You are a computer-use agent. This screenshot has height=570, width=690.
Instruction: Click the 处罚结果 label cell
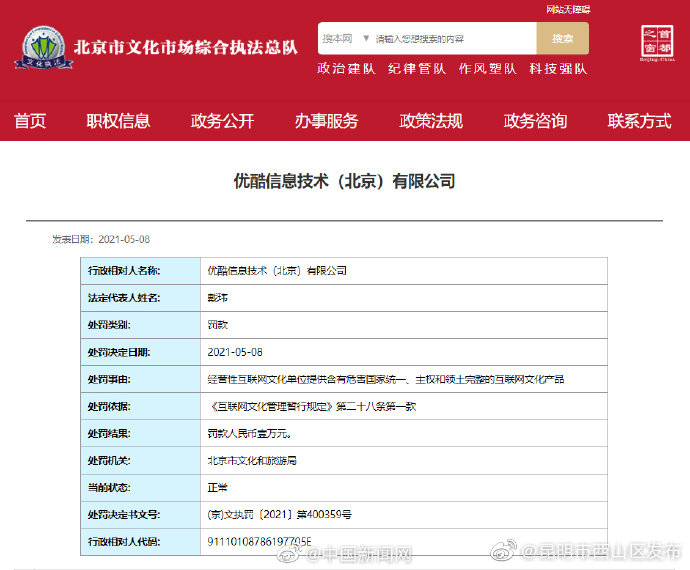(141, 434)
